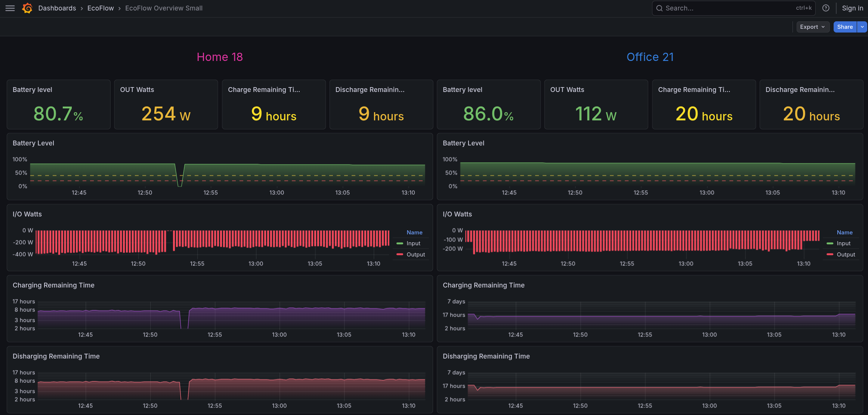
Task: Open the help question mark icon
Action: coord(826,8)
